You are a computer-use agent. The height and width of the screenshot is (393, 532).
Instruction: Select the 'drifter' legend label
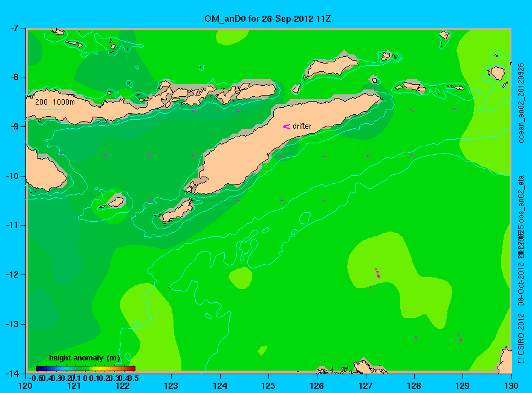click(302, 126)
